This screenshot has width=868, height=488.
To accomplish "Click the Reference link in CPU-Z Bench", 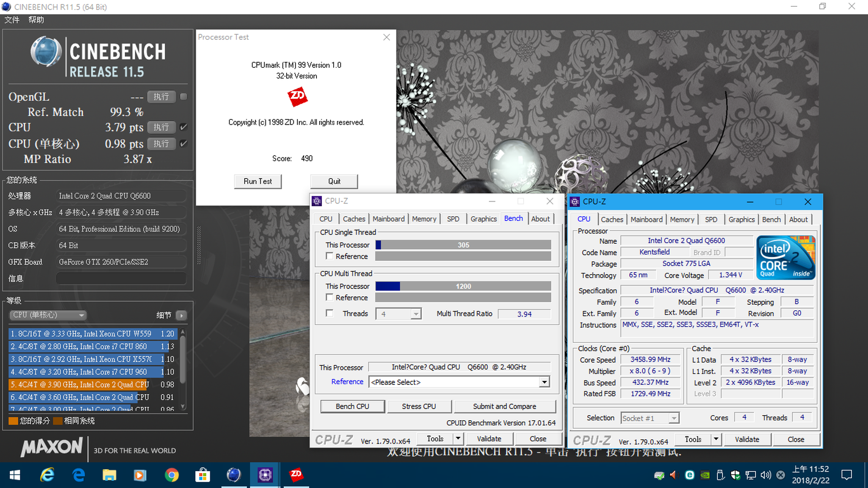I will (347, 382).
